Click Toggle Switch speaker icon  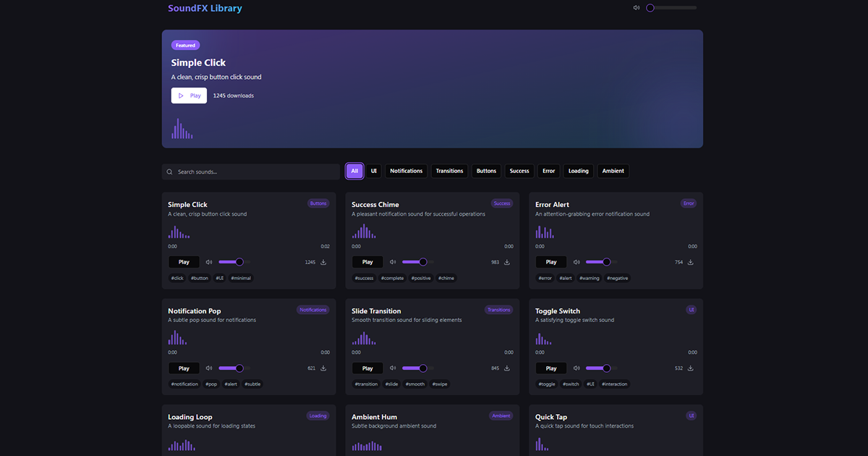(576, 368)
